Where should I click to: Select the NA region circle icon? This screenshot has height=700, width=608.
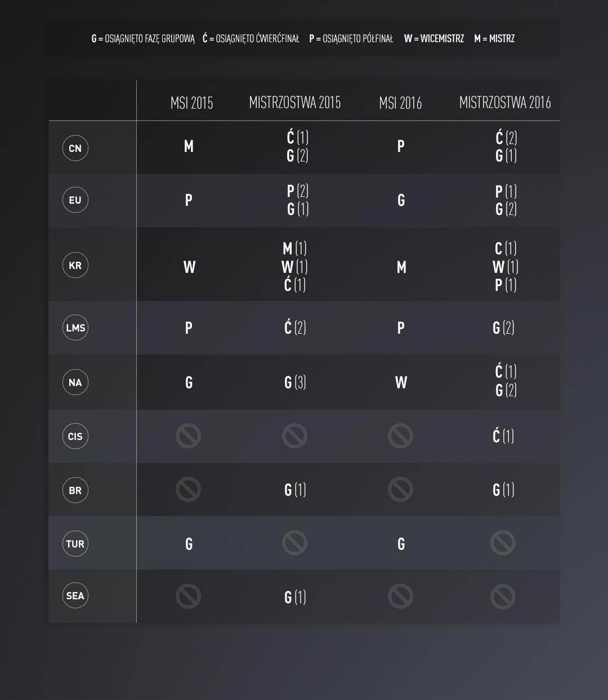[x=75, y=383]
